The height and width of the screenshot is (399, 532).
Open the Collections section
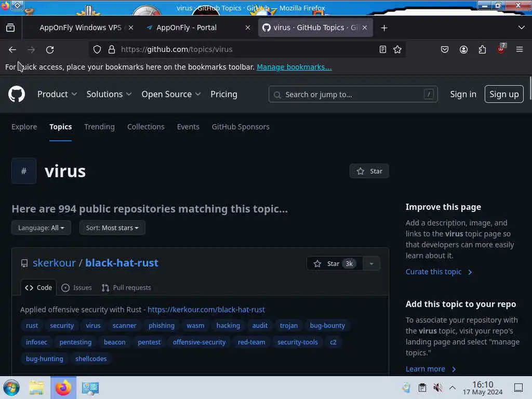[146, 127]
